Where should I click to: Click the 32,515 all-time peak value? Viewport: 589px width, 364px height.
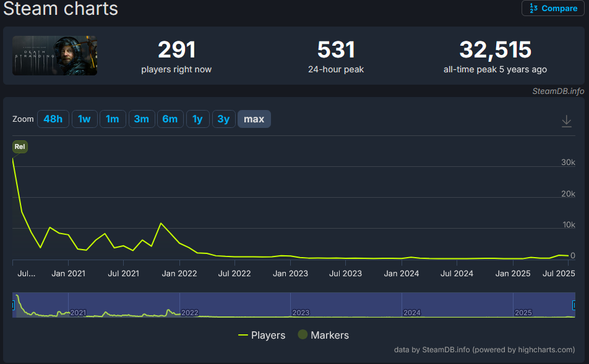coord(495,49)
